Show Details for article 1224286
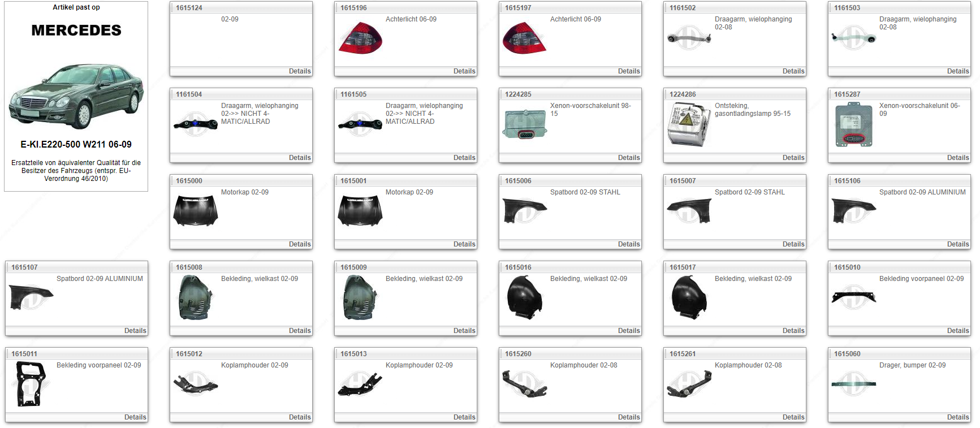980x428 pixels. (793, 158)
